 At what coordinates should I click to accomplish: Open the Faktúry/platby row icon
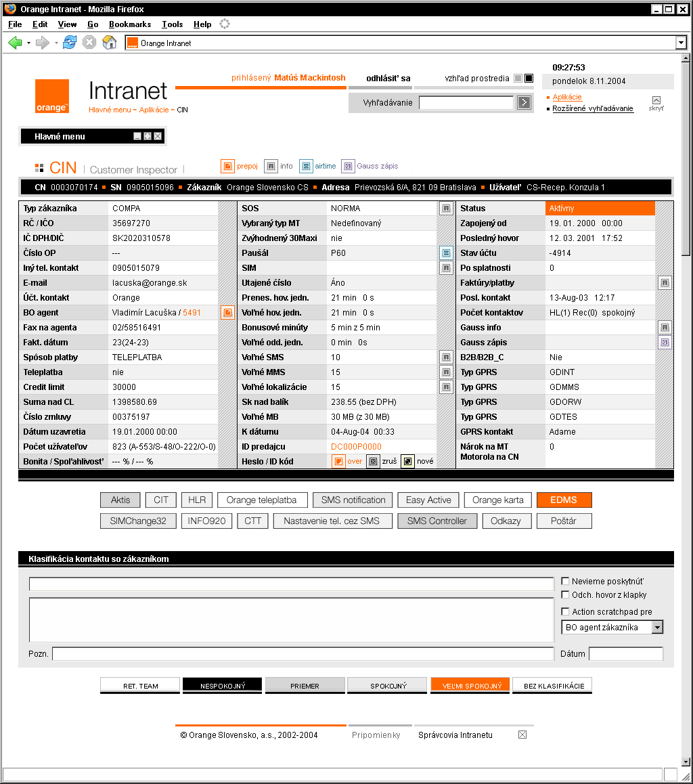(665, 283)
